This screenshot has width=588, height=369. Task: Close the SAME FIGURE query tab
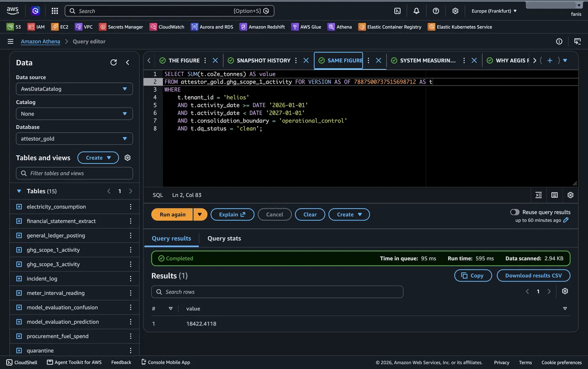(378, 60)
